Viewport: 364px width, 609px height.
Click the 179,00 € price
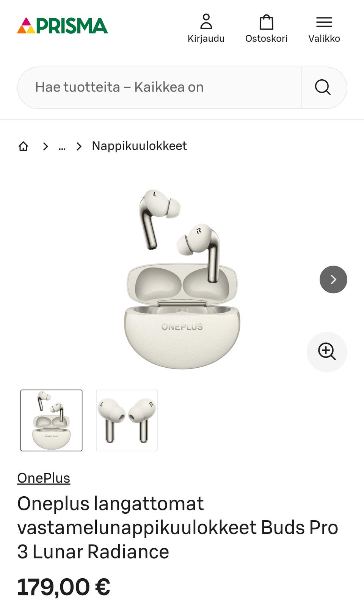64,587
